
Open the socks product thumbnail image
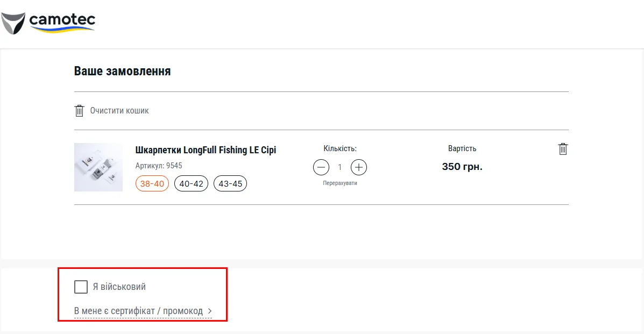point(98,167)
